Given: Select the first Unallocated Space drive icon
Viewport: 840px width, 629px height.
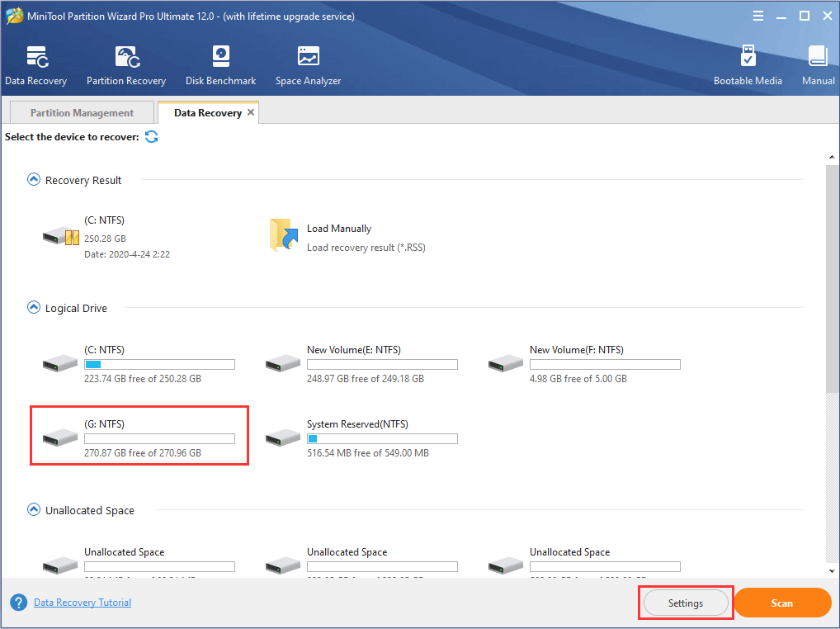Looking at the screenshot, I should click(x=60, y=565).
